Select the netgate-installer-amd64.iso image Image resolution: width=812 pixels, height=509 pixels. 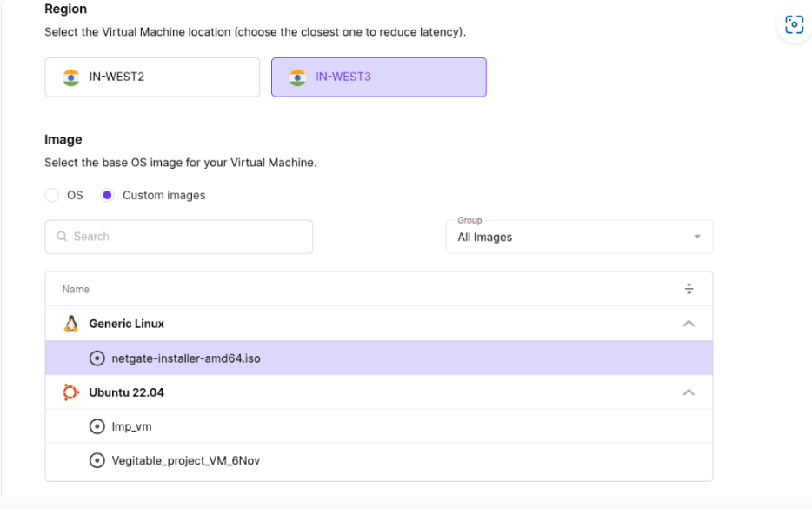coord(378,358)
